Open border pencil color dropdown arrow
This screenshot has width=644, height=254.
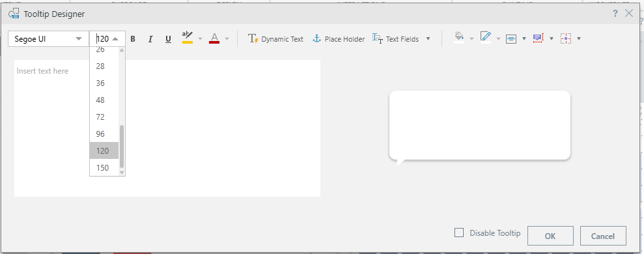498,39
